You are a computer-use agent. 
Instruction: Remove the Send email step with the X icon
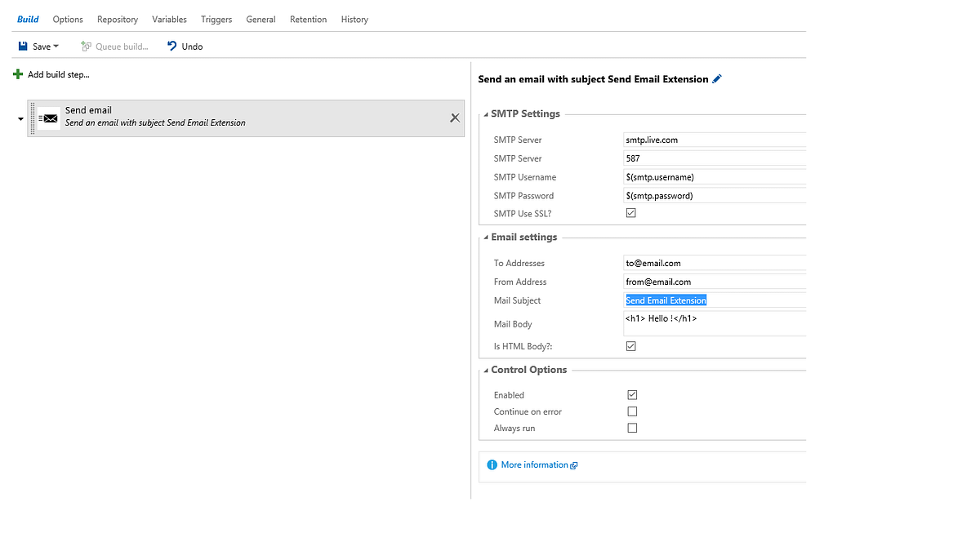[x=454, y=117]
